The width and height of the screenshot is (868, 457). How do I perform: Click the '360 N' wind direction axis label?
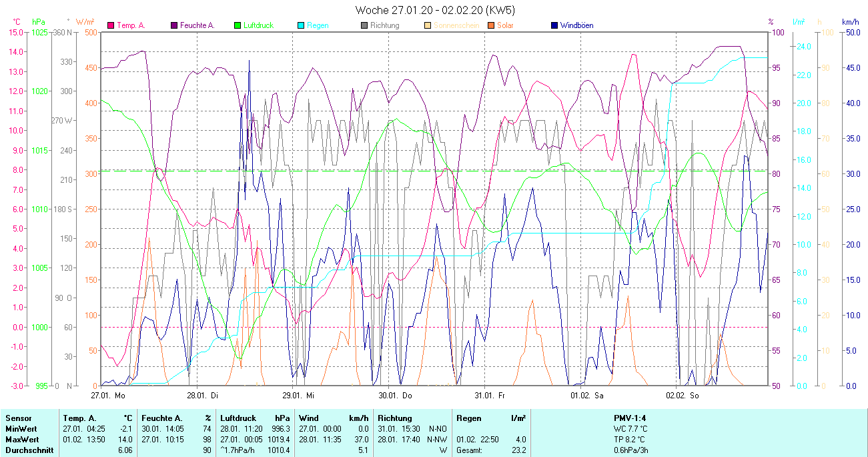[x=62, y=32]
